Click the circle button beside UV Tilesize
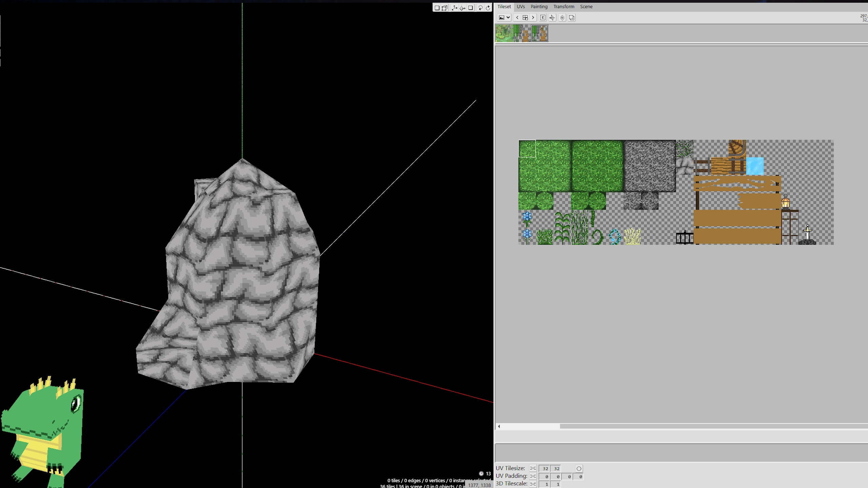Viewport: 868px width, 488px height. (579, 469)
